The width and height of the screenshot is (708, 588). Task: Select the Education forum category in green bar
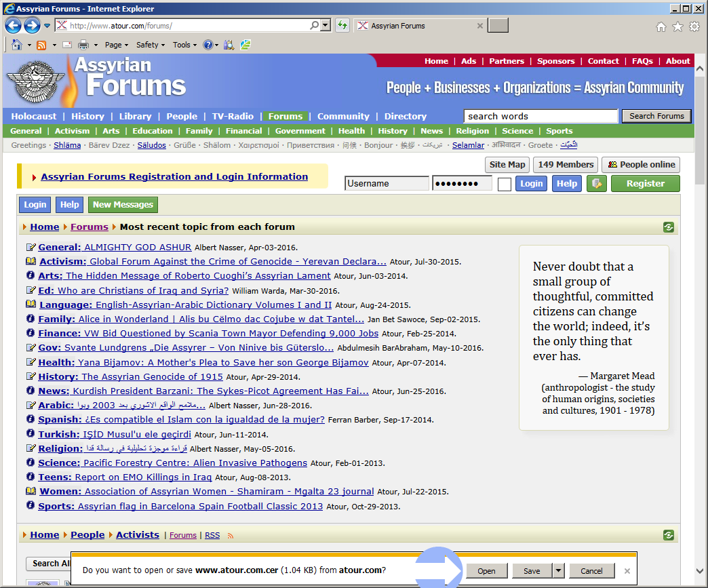[x=153, y=131]
